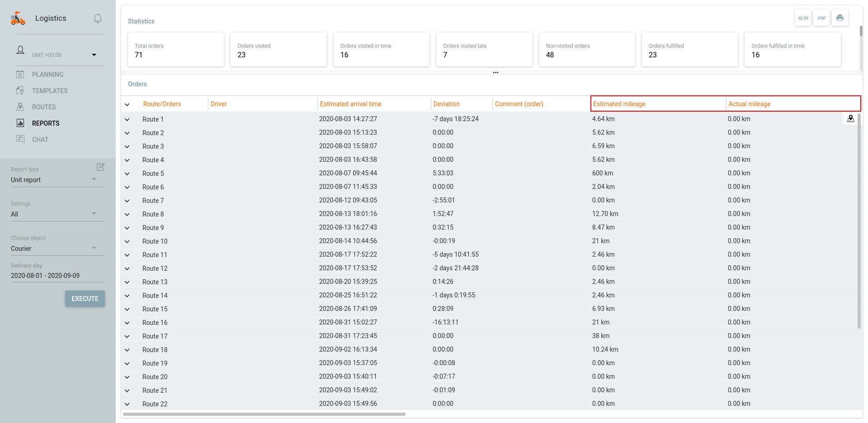
Task: Collapse all rows with header chevron
Action: [x=127, y=104]
